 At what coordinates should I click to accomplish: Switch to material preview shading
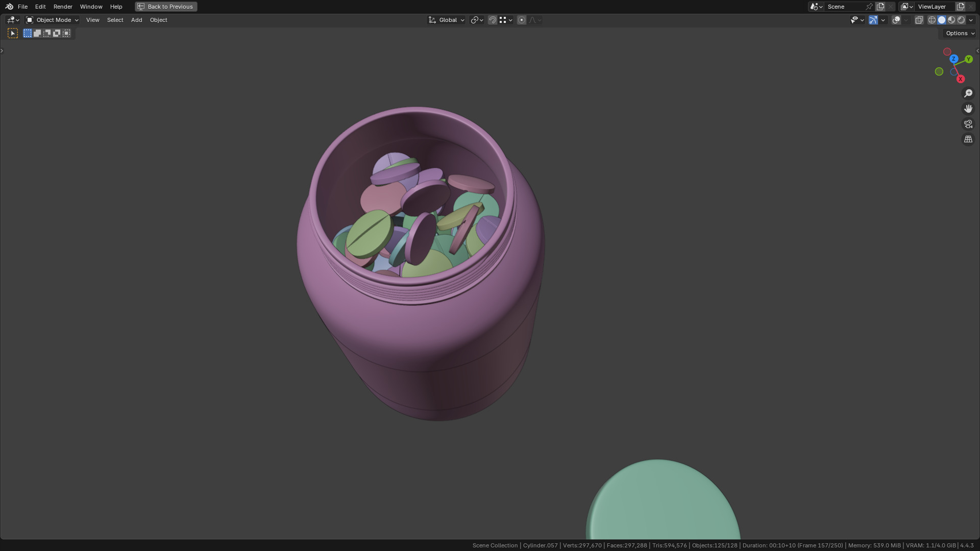pos(951,20)
